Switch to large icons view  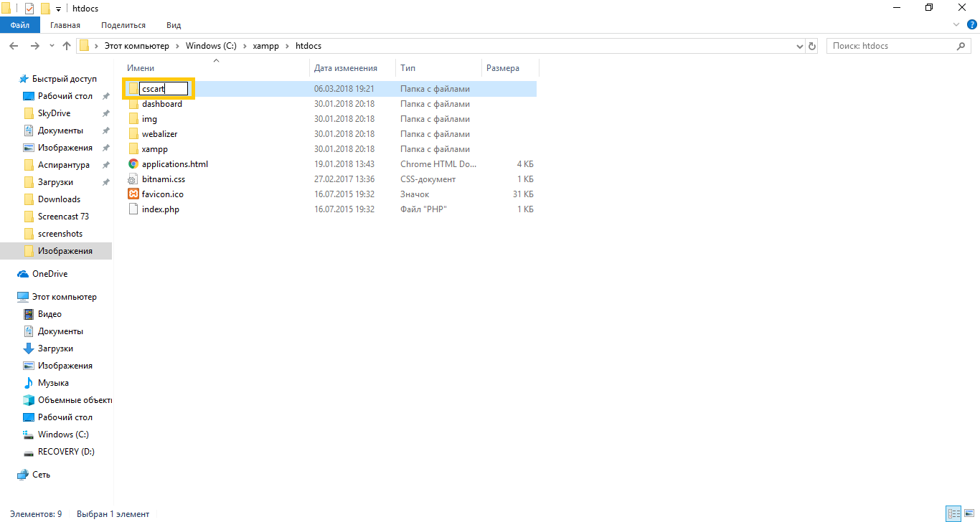click(970, 513)
